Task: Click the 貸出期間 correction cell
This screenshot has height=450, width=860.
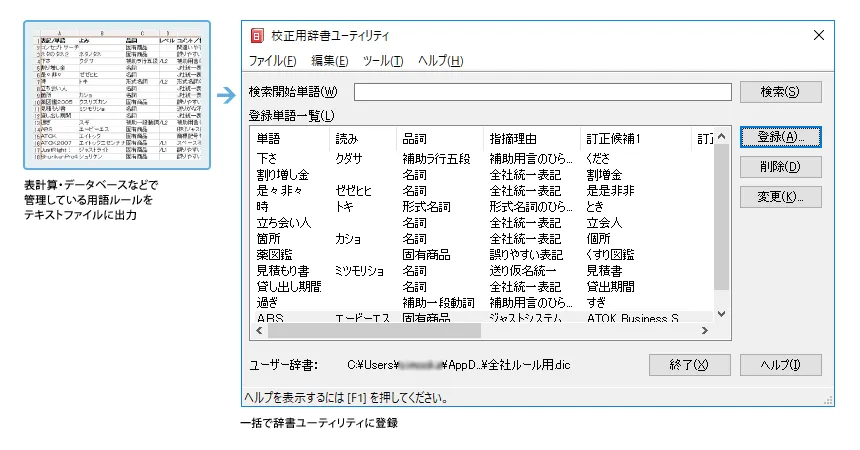Action: (610, 286)
